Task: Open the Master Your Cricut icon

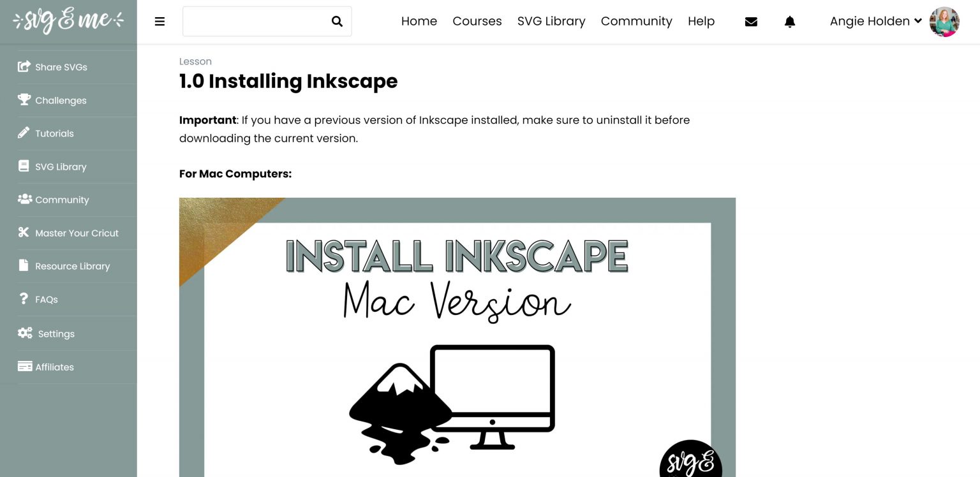Action: (24, 232)
